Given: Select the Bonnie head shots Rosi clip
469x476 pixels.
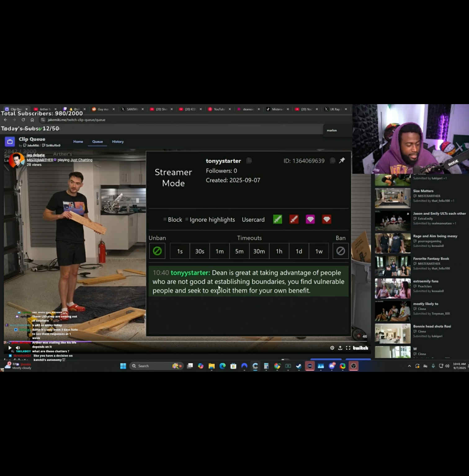Looking at the screenshot, I should (x=393, y=333).
